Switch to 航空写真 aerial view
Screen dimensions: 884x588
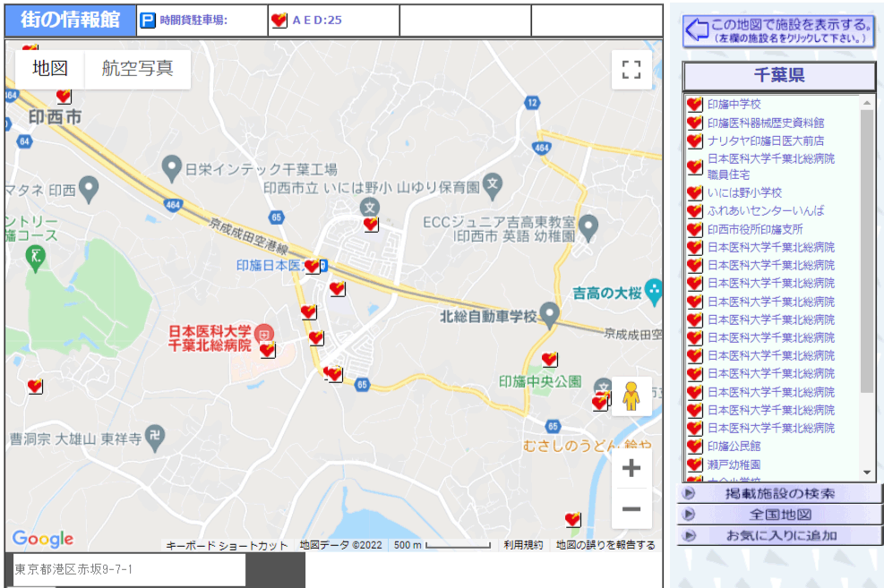point(138,69)
